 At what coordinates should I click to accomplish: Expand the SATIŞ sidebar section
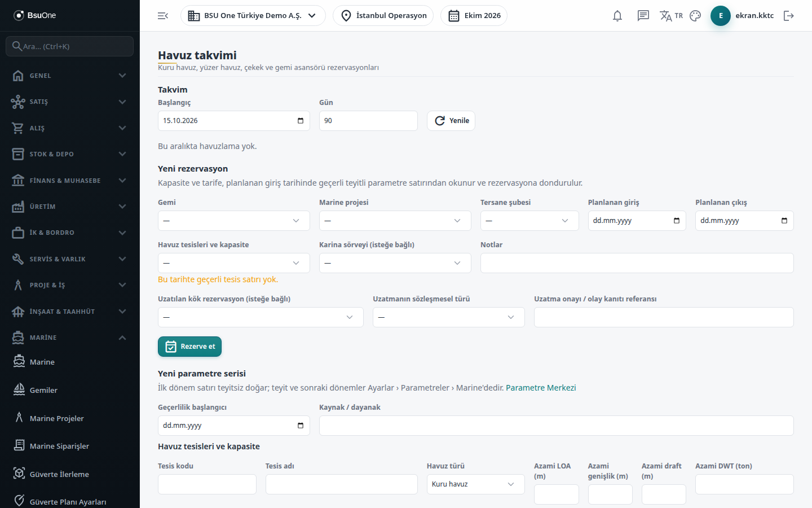[70, 102]
